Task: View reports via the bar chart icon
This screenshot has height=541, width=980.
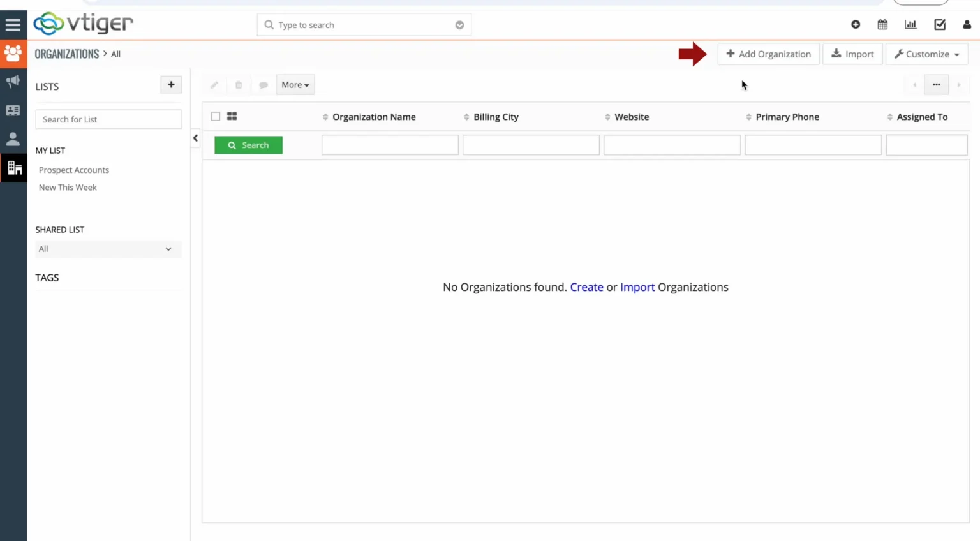Action: click(910, 24)
